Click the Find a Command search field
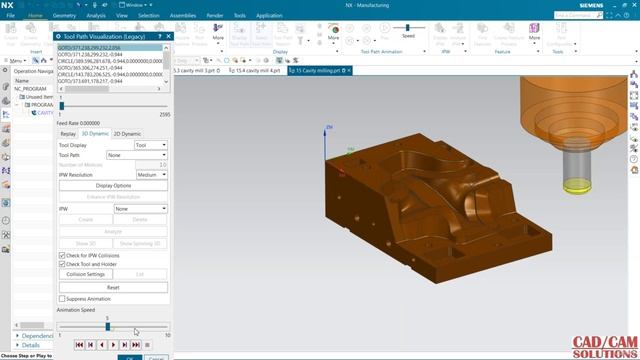The height and width of the screenshot is (360, 640). [x=575, y=15]
